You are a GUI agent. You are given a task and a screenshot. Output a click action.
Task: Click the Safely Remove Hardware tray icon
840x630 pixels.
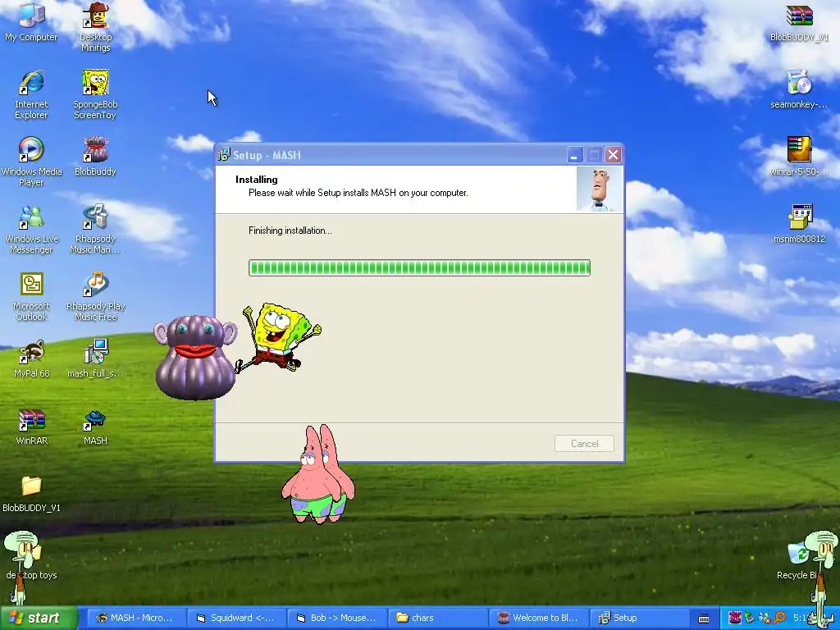pyautogui.click(x=750, y=618)
